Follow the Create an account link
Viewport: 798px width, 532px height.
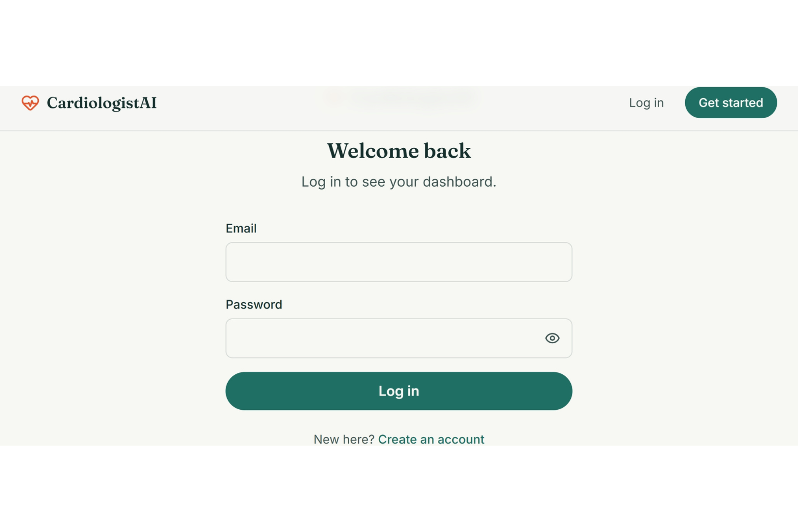tap(431, 439)
